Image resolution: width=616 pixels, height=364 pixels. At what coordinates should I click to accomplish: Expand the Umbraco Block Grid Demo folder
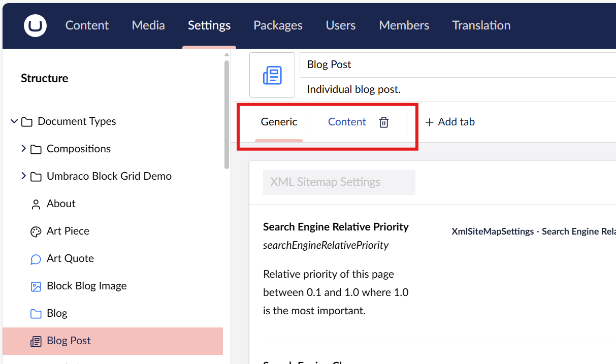click(x=23, y=176)
